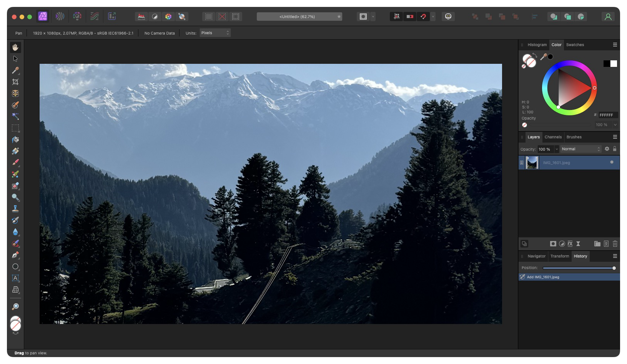Switch to the Channels tab
The width and height of the screenshot is (627, 364).
click(x=553, y=137)
